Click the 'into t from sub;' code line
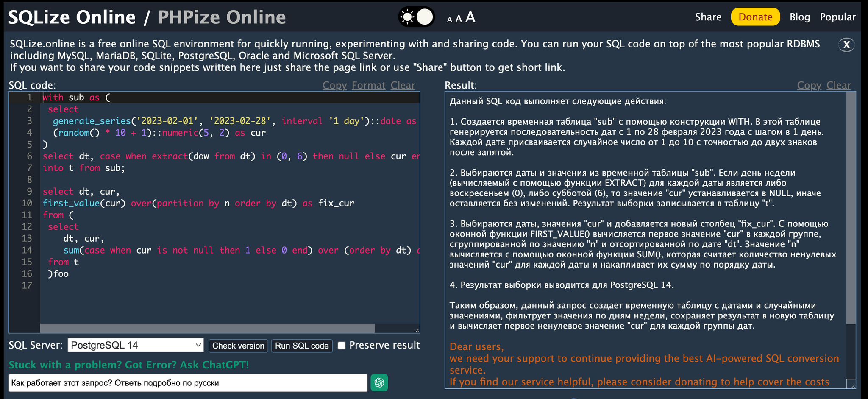This screenshot has height=399, width=868. (x=84, y=168)
